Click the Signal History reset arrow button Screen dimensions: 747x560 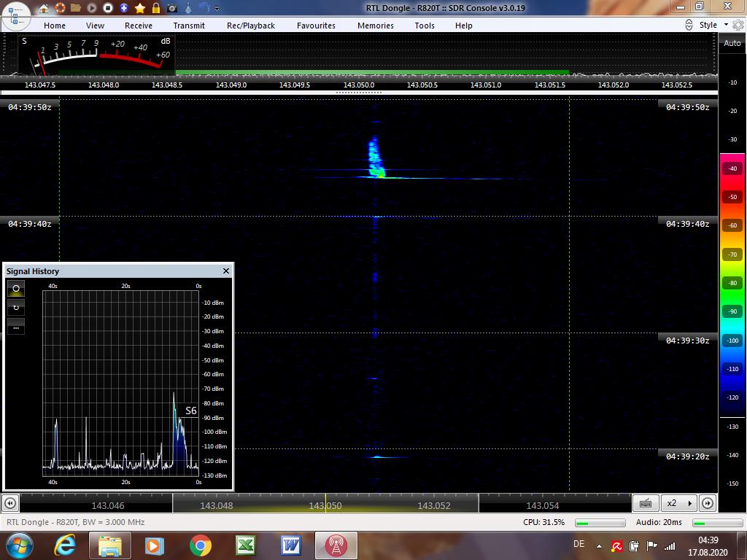tap(16, 308)
